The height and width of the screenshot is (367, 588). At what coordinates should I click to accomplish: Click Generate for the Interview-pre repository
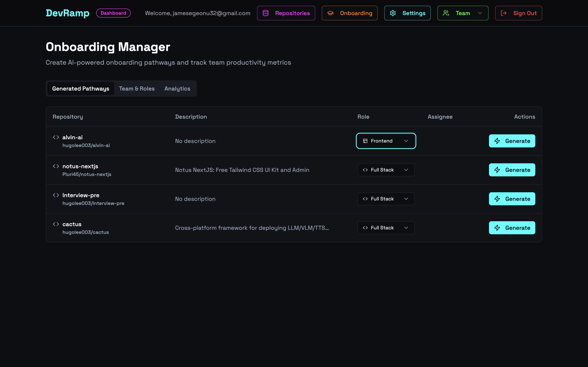click(512, 199)
